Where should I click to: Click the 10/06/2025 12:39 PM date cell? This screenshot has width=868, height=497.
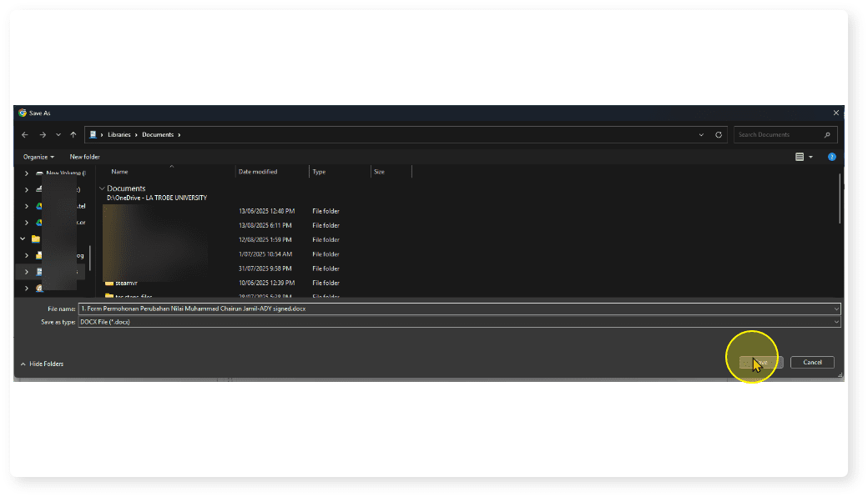click(267, 283)
